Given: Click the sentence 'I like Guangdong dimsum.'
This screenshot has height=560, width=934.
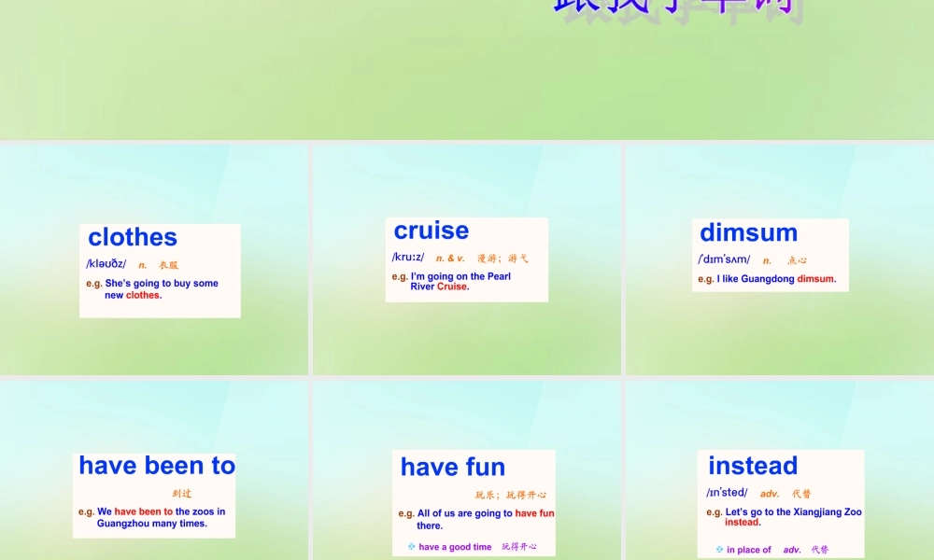Looking at the screenshot, I should (x=777, y=278).
